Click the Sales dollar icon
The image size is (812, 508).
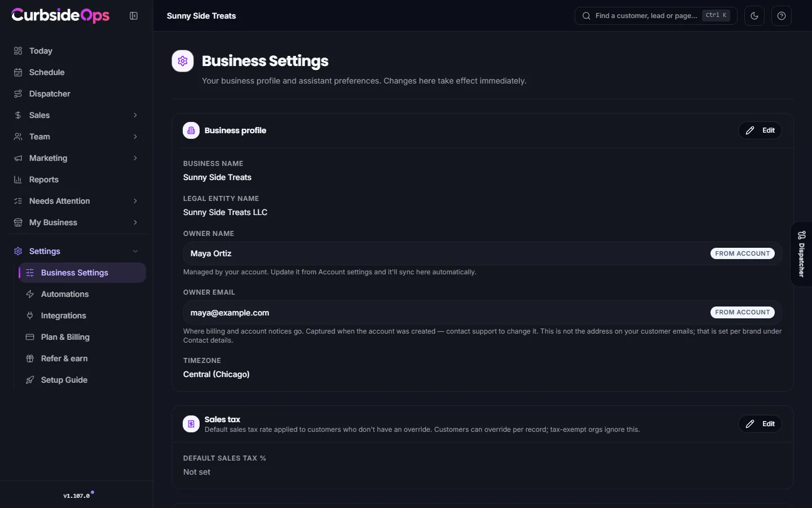click(18, 115)
